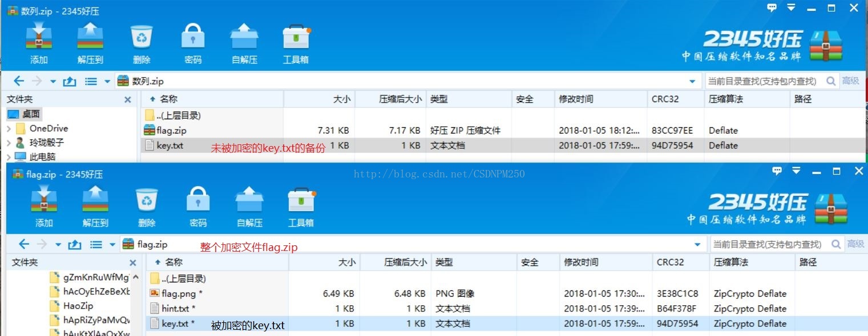Open view mode dropdown arrow in flag.zip window
The height and width of the screenshot is (336, 868).
coord(112,245)
